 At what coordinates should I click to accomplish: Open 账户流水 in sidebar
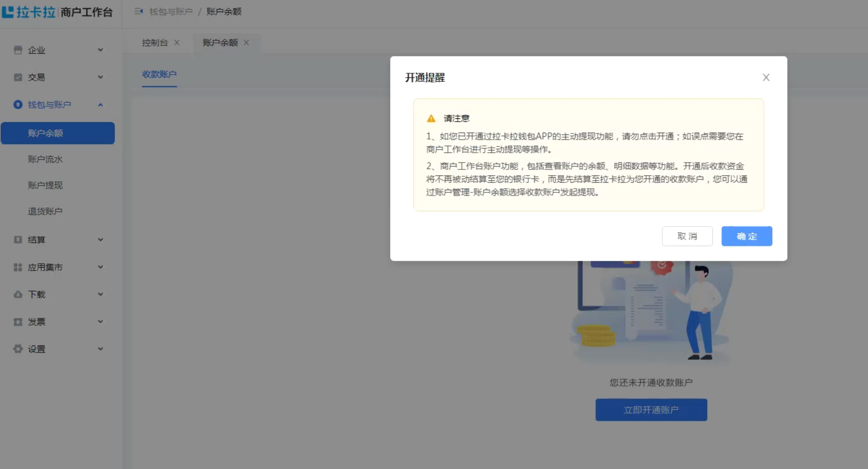coord(45,159)
